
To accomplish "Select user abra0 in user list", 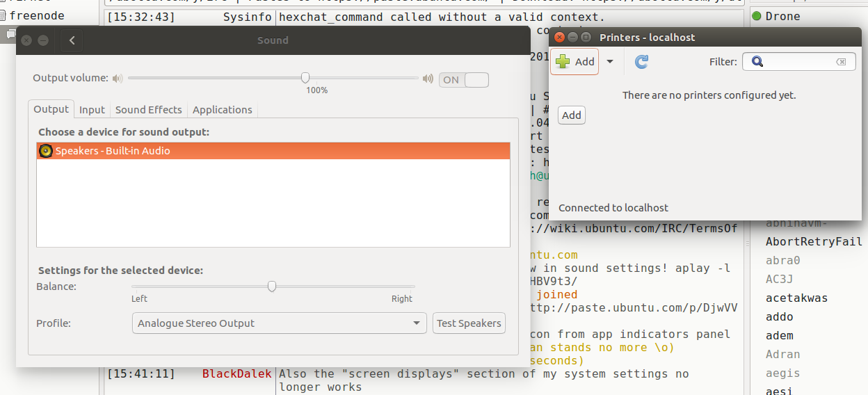I will 782,261.
